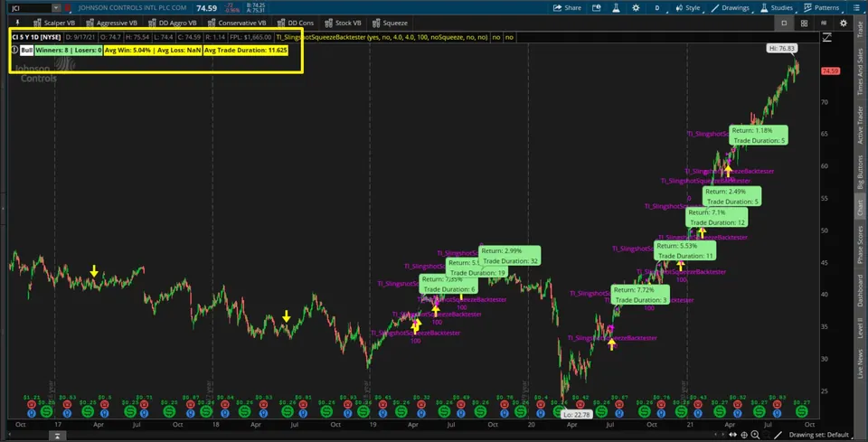Viewport: 868px width, 442px height.
Task: Click the small icon left of the grid settings gear
Action: tap(824, 23)
